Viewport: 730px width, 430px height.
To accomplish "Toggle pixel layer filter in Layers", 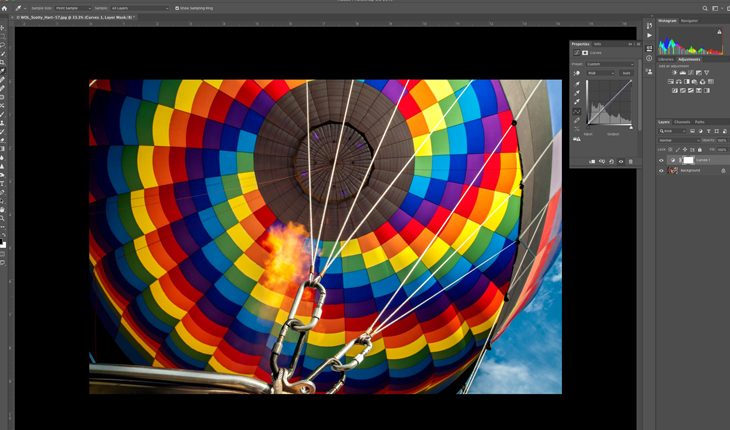I will [x=692, y=131].
